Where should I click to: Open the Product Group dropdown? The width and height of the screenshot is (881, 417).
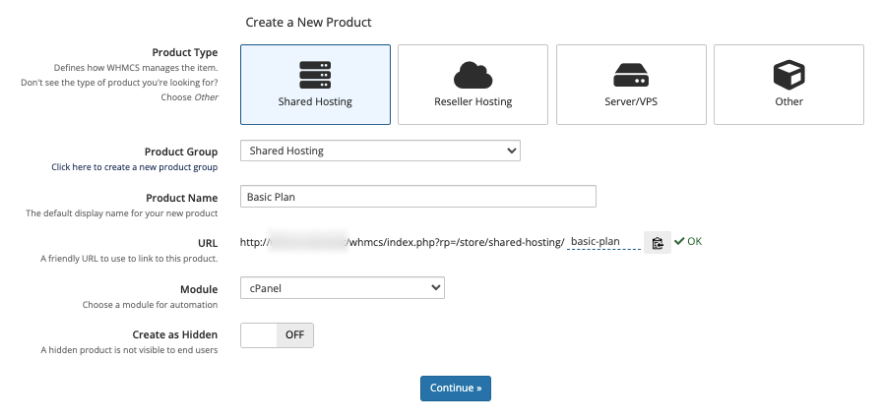(380, 151)
